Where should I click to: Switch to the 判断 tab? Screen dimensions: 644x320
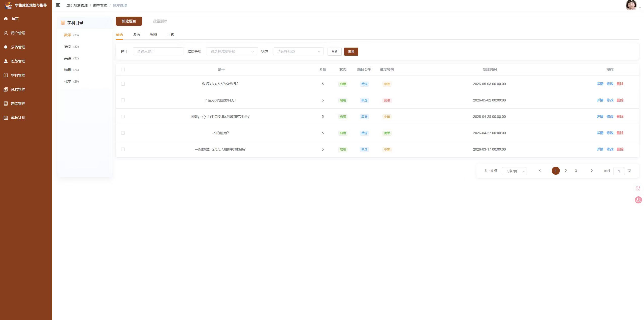[154, 35]
